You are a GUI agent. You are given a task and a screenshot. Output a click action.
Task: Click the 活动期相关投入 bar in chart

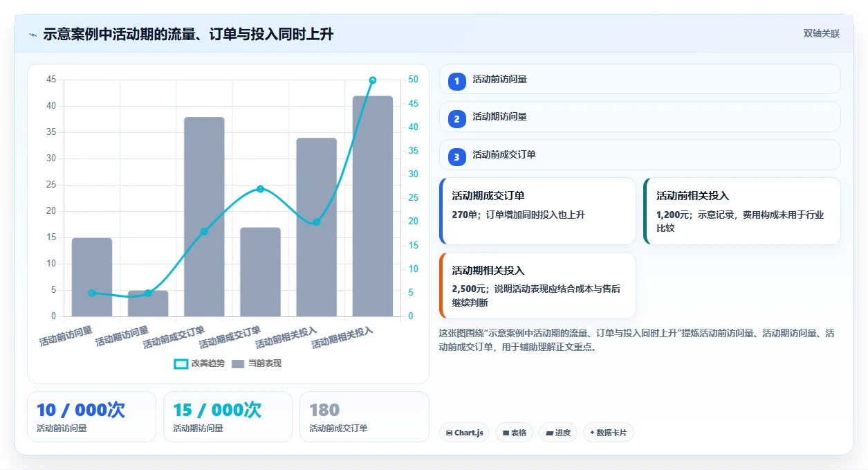point(373,206)
